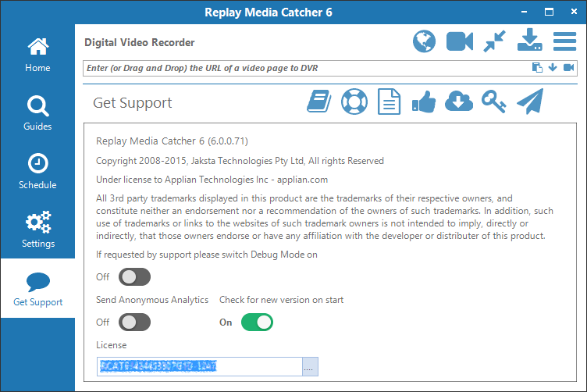The image size is (587, 392).
Task: Click the paper plane send icon
Action: [530, 101]
